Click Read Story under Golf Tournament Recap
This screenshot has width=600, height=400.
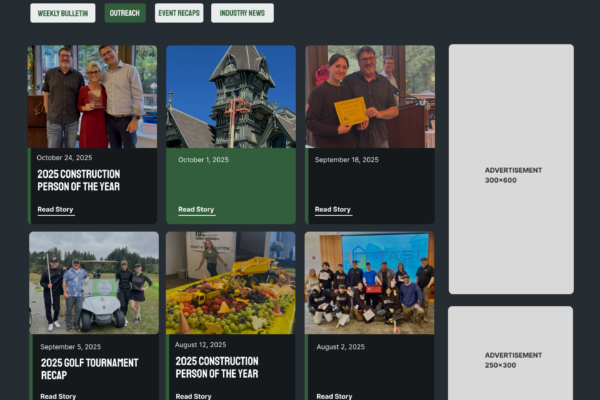click(x=58, y=396)
